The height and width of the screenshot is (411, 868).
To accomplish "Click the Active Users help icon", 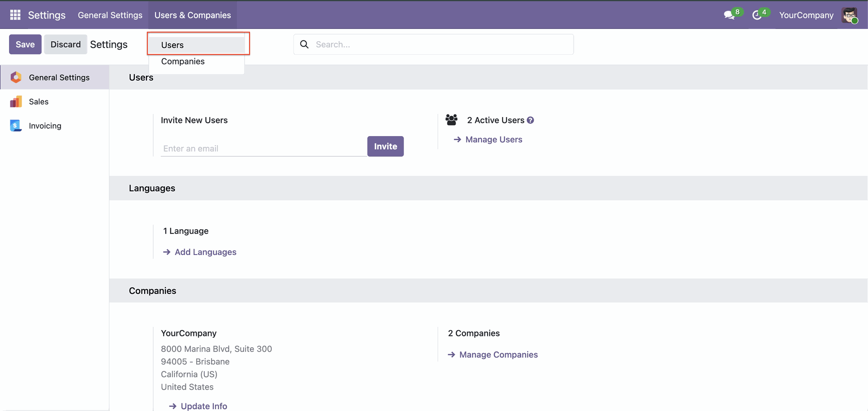I will [x=530, y=120].
